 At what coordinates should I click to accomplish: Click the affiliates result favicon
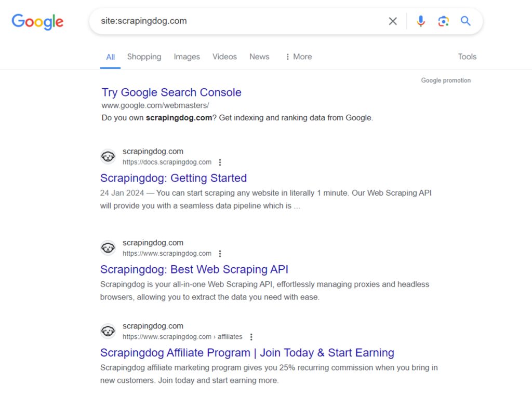(x=108, y=331)
